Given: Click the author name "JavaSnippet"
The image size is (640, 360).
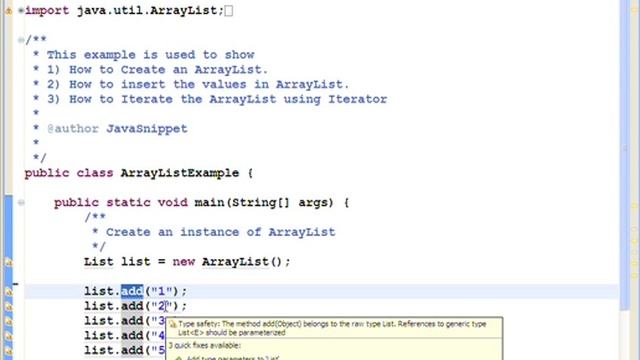Looking at the screenshot, I should [x=147, y=129].
